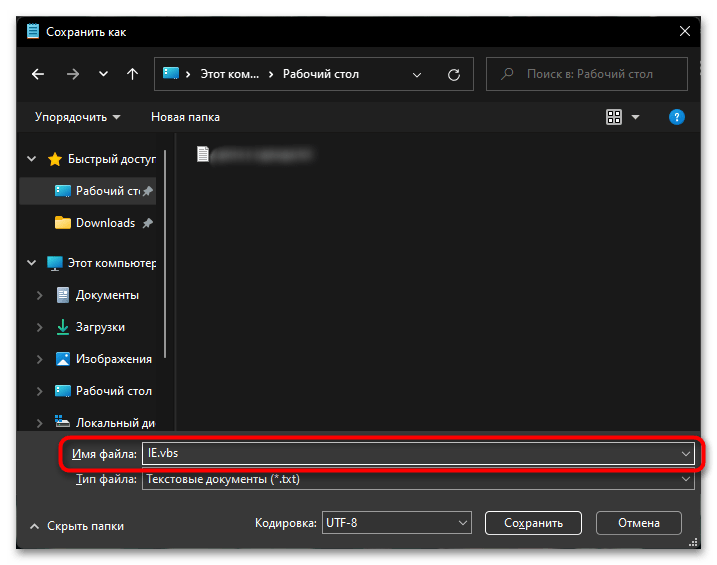The height and width of the screenshot is (565, 717).
Task: Select the blurred text file icon
Action: pos(203,154)
